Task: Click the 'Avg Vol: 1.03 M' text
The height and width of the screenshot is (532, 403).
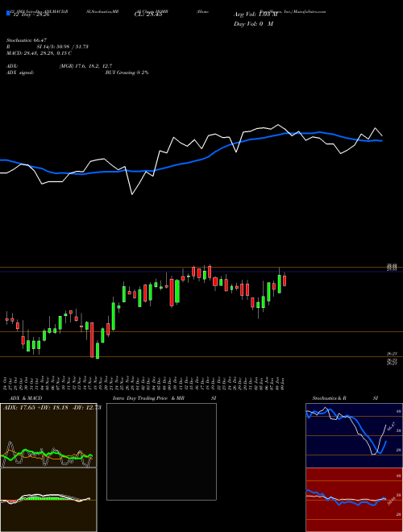Action: click(x=256, y=15)
